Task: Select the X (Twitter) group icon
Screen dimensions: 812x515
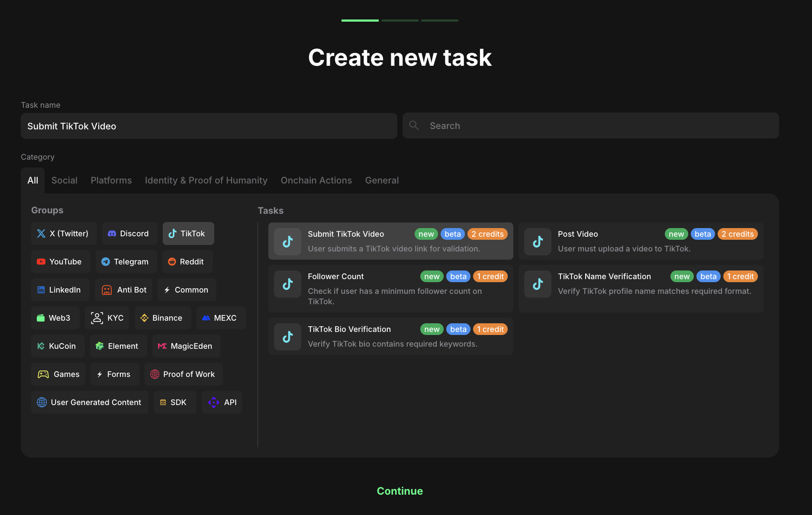Action: coord(41,234)
